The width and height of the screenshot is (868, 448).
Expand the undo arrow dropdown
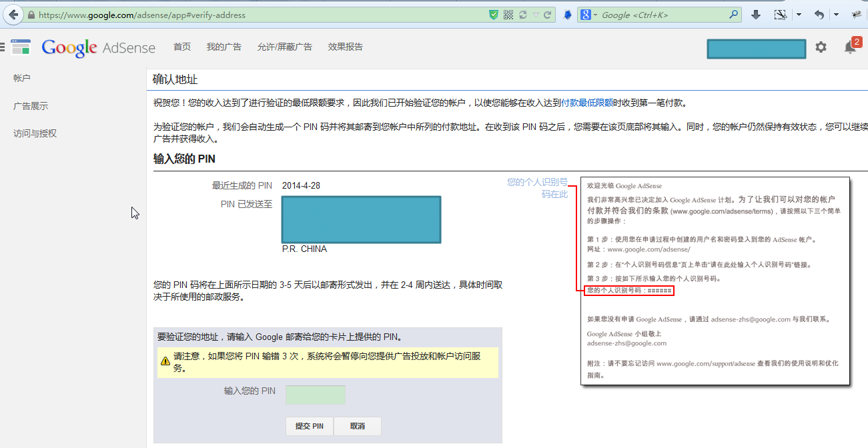coord(836,15)
